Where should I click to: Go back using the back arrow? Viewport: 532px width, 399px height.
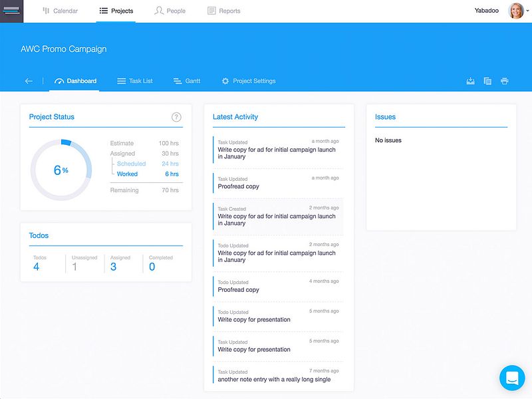pyautogui.click(x=27, y=80)
